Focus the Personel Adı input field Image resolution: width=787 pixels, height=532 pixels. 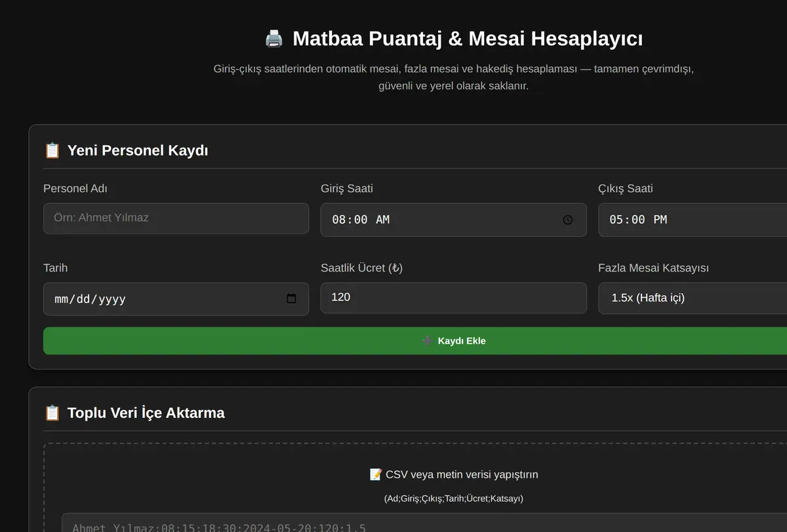(176, 218)
